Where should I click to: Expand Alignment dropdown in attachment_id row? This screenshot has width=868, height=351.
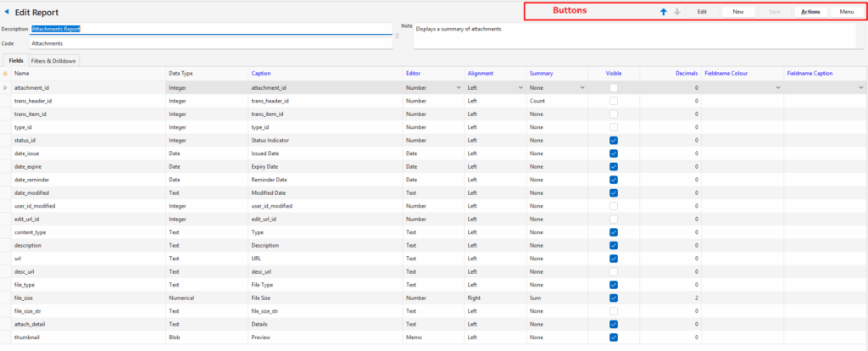[520, 87]
